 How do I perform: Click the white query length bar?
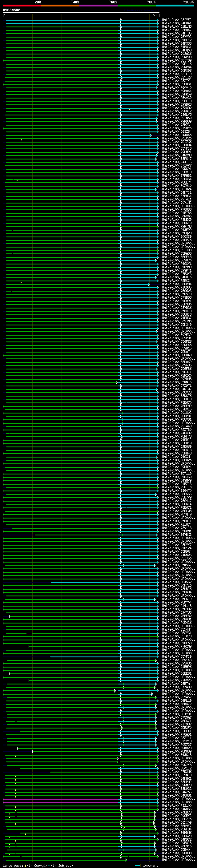coord(81,12)
